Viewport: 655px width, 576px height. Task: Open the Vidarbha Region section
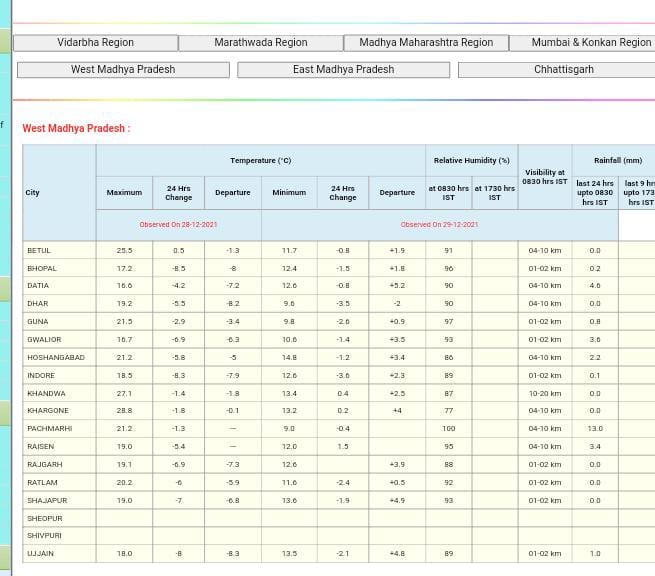click(x=95, y=43)
